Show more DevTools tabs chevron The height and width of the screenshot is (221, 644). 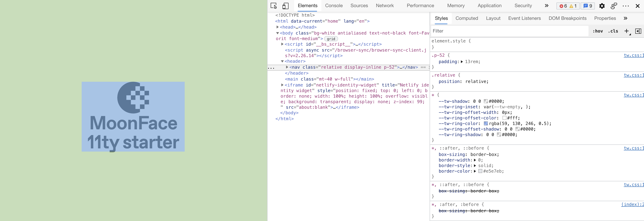[x=547, y=6]
